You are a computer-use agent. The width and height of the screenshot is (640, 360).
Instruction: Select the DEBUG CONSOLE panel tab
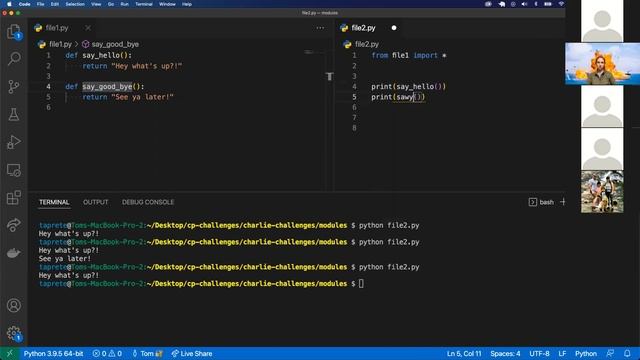point(148,202)
